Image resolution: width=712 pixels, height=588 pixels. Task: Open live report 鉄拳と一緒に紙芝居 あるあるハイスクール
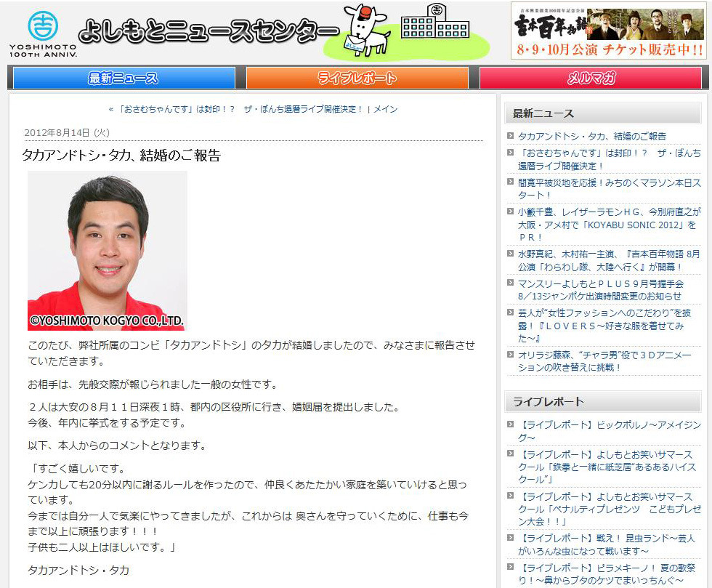tap(607, 467)
